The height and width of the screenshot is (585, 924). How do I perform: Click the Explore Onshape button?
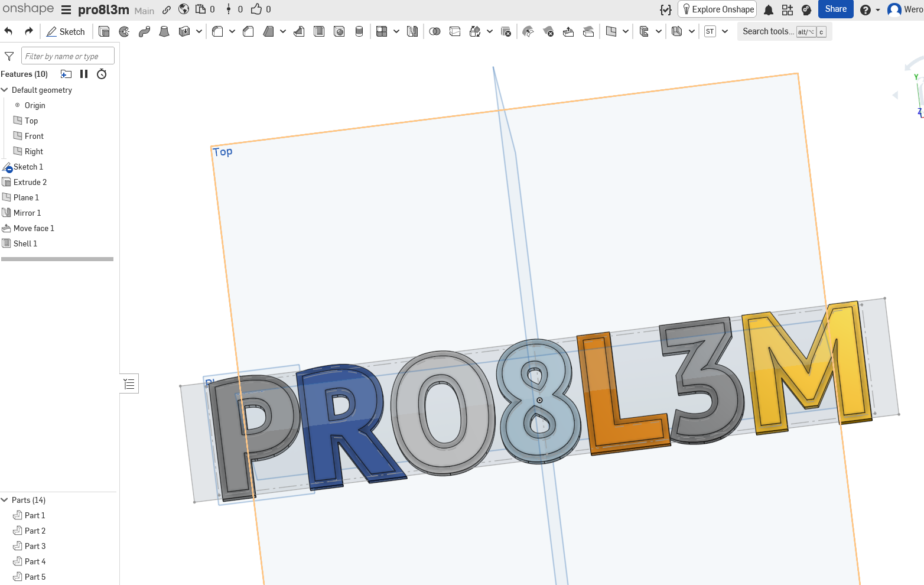coord(717,9)
